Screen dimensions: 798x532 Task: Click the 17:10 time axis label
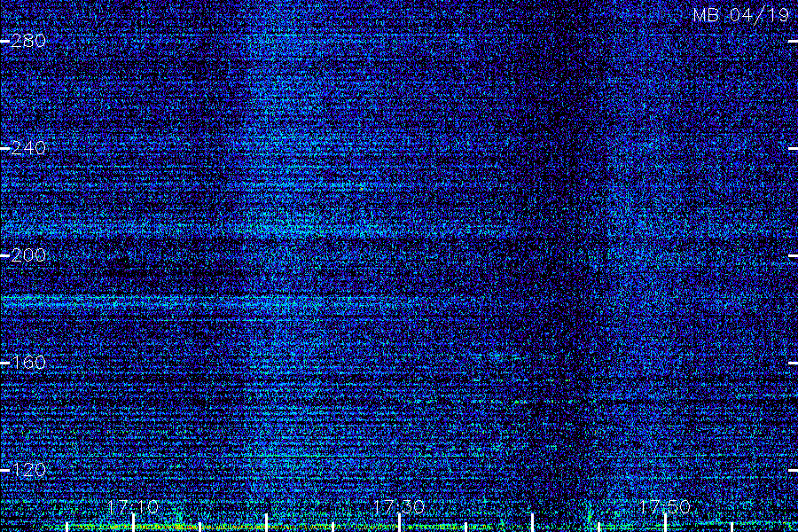pos(133,507)
